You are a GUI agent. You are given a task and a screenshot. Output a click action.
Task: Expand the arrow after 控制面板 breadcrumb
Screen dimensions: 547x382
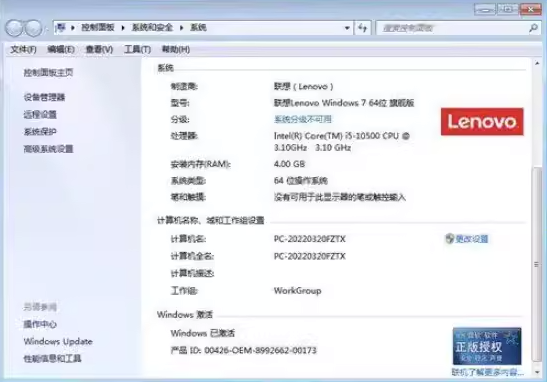pos(123,28)
